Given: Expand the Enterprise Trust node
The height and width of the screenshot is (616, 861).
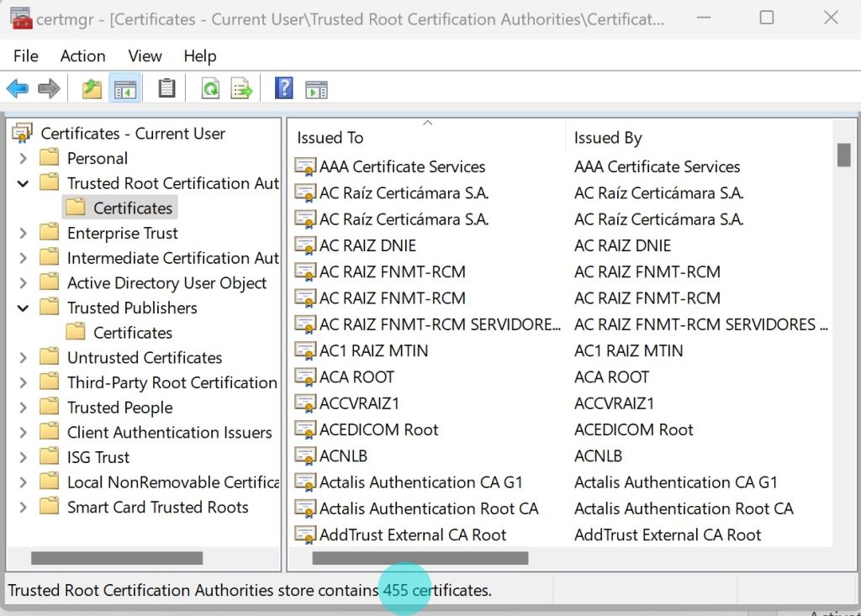Looking at the screenshot, I should click(23, 234).
